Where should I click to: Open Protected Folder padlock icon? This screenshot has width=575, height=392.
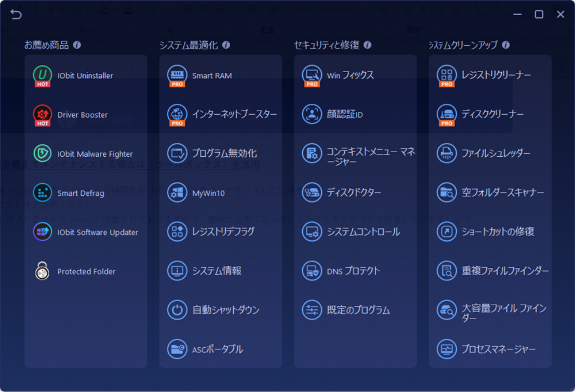tap(43, 271)
